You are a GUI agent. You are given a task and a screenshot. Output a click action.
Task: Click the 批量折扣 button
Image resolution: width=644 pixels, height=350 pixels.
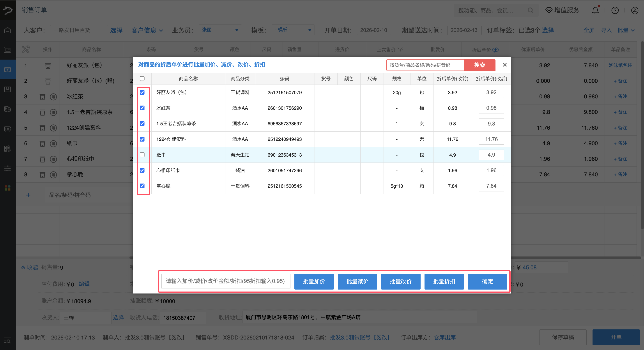[444, 281]
